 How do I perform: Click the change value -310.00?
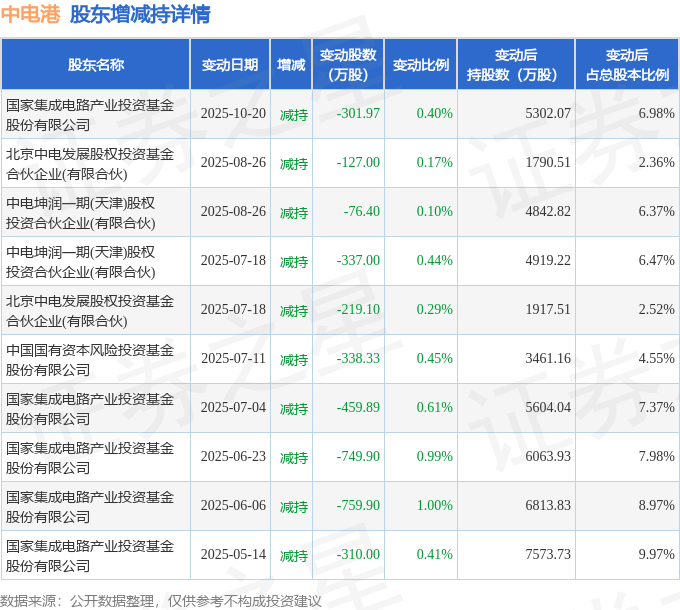[358, 554]
